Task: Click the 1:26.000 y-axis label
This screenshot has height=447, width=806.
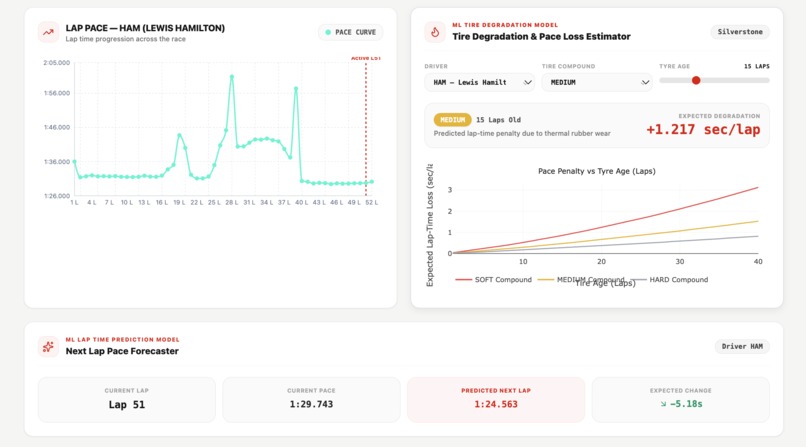Action: pyautogui.click(x=57, y=196)
